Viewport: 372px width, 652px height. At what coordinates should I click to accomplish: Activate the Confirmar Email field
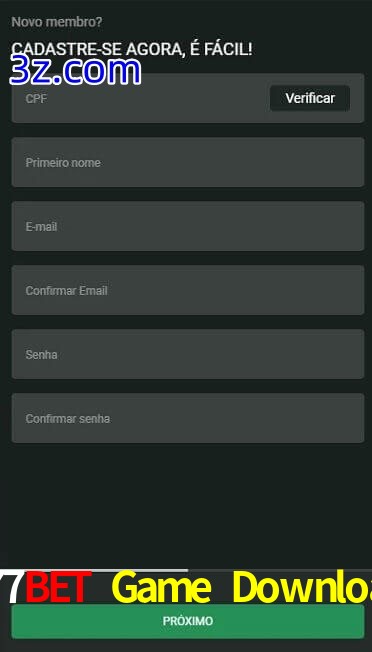188,290
